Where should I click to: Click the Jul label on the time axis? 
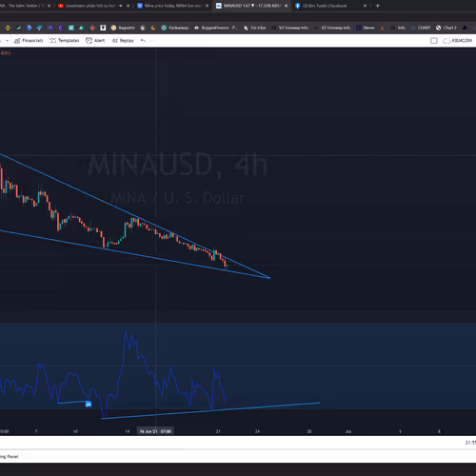(x=348, y=431)
